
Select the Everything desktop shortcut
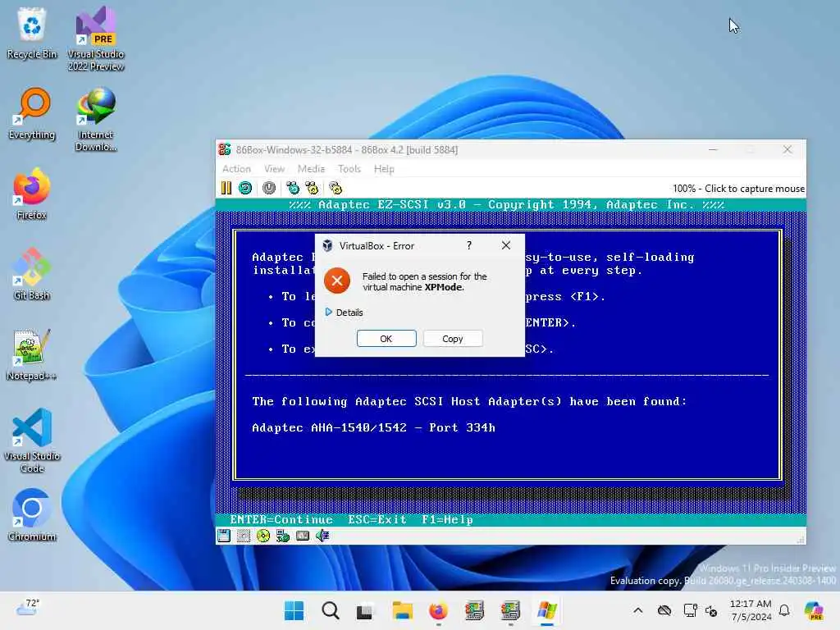32,113
